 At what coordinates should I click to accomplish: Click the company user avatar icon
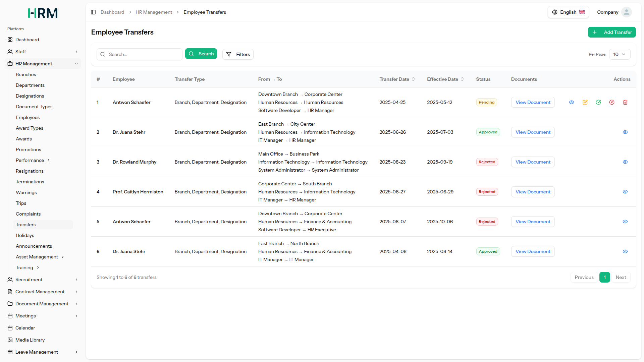coord(626,12)
